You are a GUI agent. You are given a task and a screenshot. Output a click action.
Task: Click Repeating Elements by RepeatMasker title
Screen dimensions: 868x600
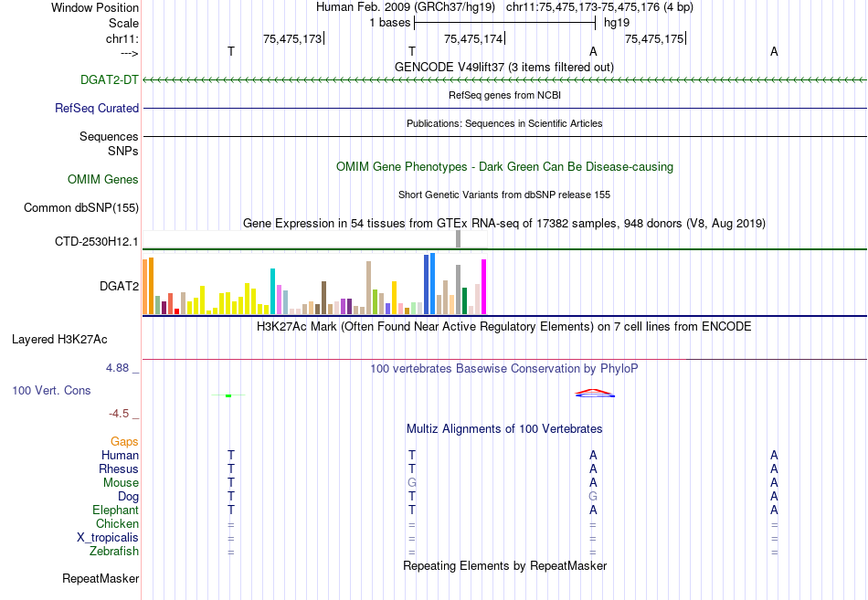(504, 565)
